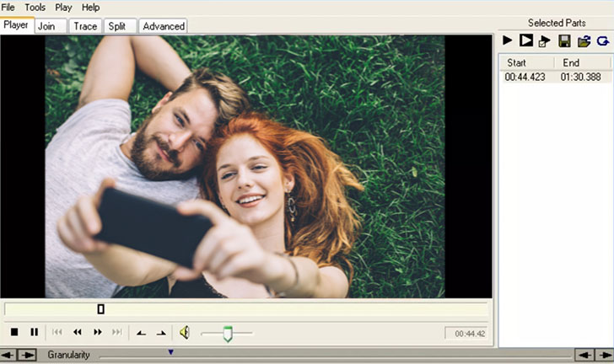Open the Tools menu
This screenshot has width=614, height=364.
click(35, 8)
